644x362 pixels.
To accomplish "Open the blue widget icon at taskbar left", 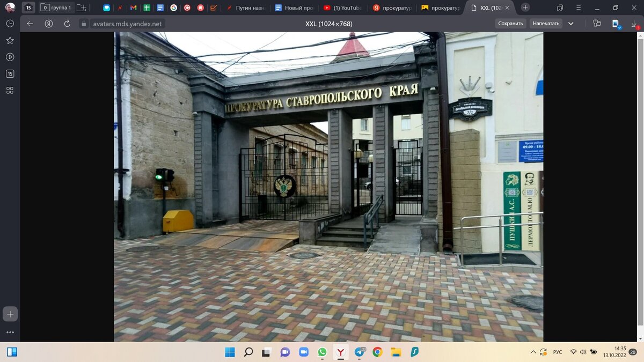I will pyautogui.click(x=12, y=352).
